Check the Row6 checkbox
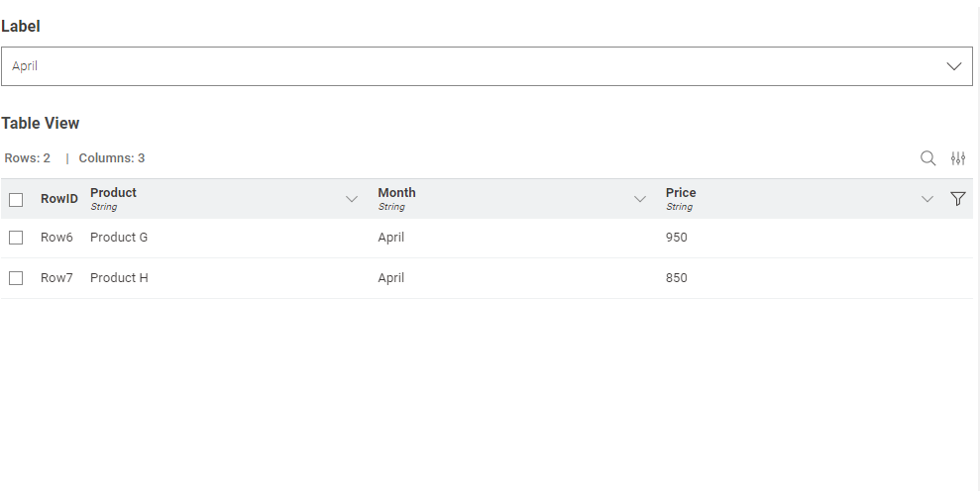Image resolution: width=980 pixels, height=491 pixels. tap(16, 238)
